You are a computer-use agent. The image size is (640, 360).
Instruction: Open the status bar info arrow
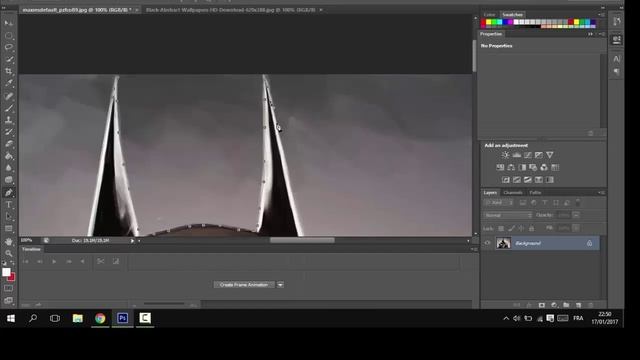132,241
